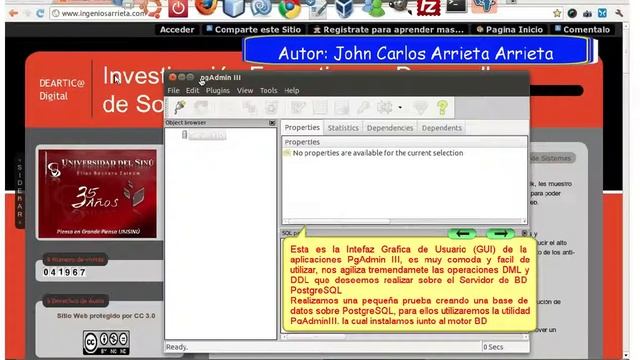Screen dimensions: 640x360
Task: Click the Add server plug icon in pgAdmin
Action: pyautogui.click(x=180, y=107)
